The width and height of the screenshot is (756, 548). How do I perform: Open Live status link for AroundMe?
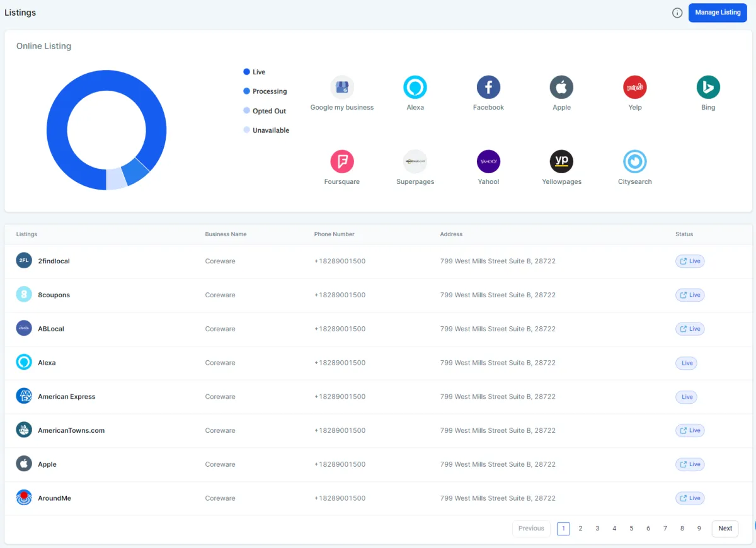click(690, 498)
